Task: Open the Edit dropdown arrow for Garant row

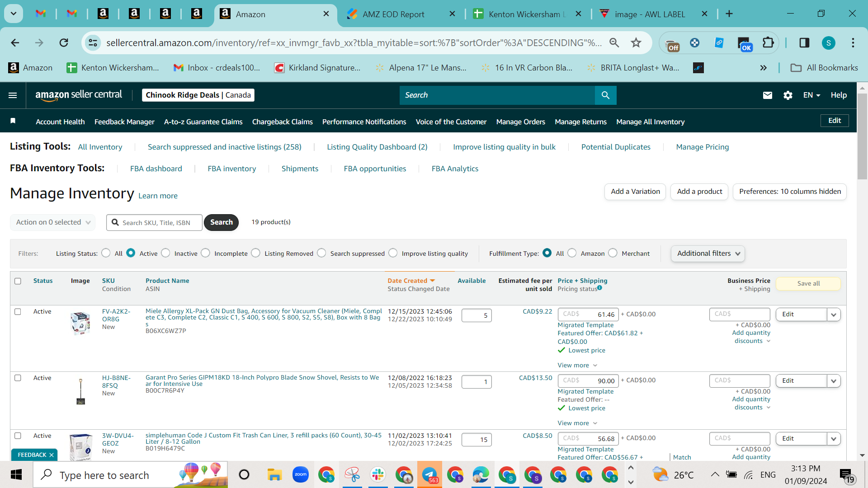Action: click(x=834, y=381)
